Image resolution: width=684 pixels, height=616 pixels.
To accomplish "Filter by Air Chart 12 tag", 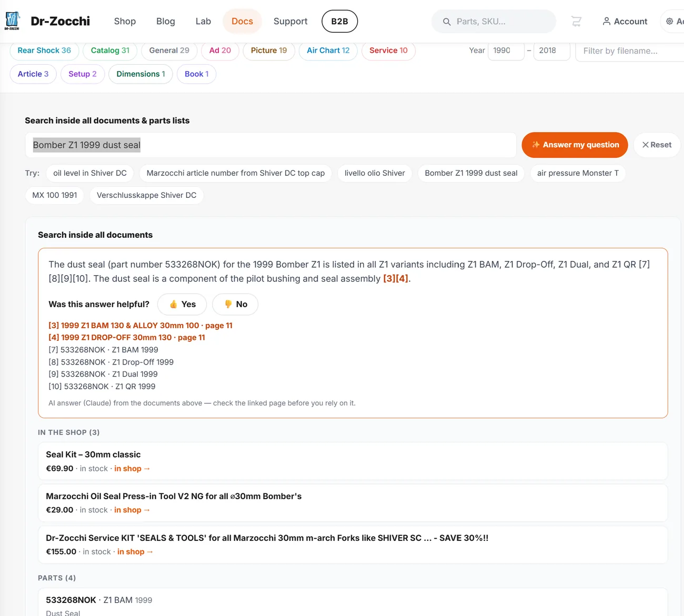I will click(328, 51).
